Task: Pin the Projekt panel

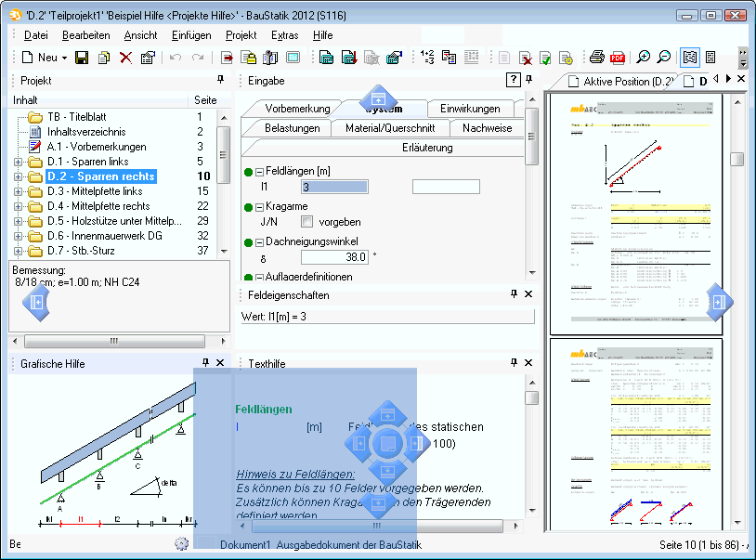Action: click(x=220, y=80)
